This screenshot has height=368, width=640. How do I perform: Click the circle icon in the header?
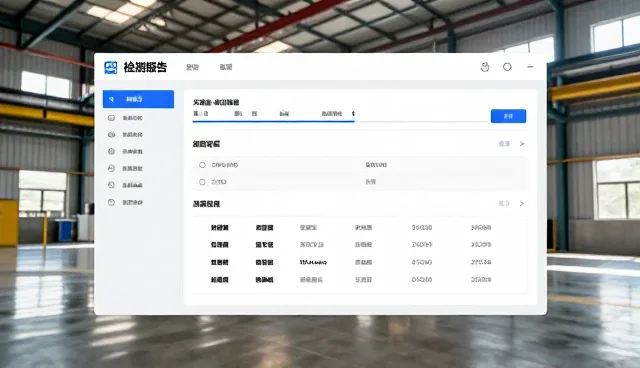click(x=507, y=67)
